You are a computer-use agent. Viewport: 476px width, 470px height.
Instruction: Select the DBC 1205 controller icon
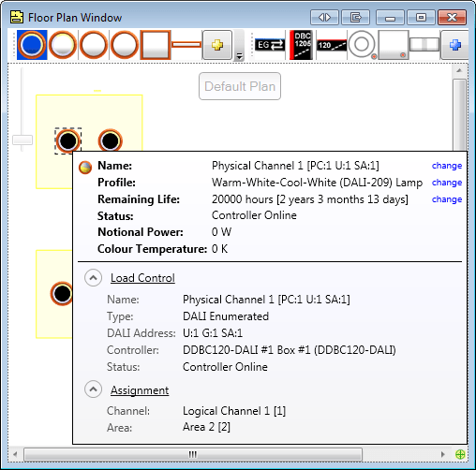coord(301,45)
